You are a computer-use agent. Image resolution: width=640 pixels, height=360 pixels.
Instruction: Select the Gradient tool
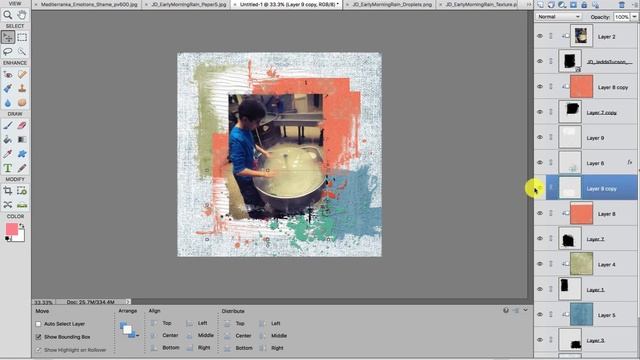coord(22,140)
